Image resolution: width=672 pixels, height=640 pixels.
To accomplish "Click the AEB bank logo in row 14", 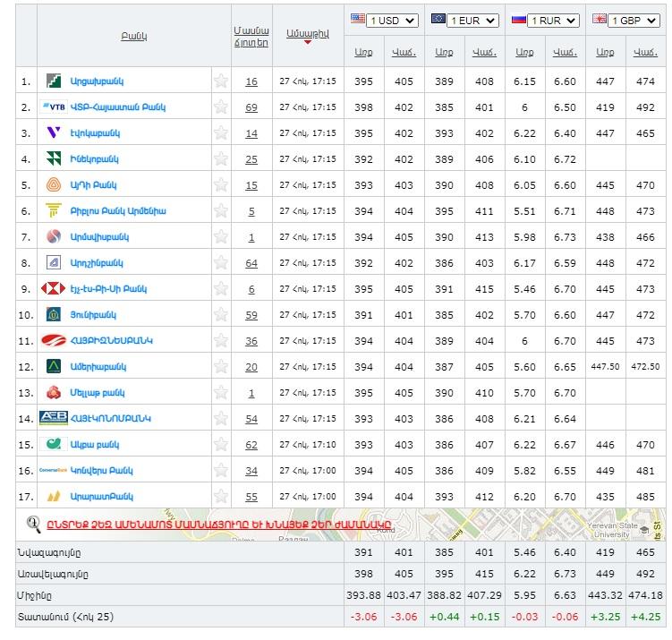I will coord(54,419).
